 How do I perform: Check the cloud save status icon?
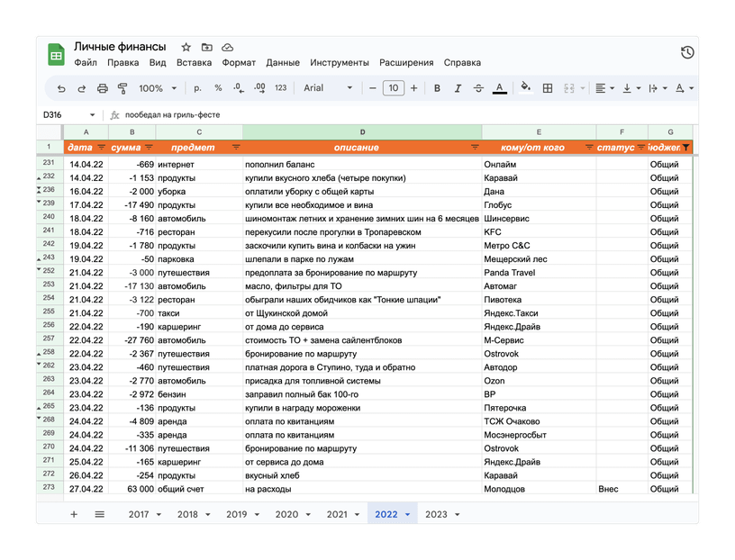227,48
